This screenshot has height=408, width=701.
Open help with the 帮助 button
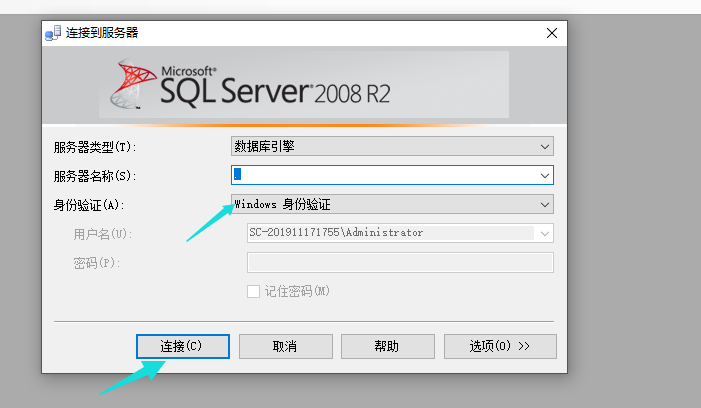[387, 346]
